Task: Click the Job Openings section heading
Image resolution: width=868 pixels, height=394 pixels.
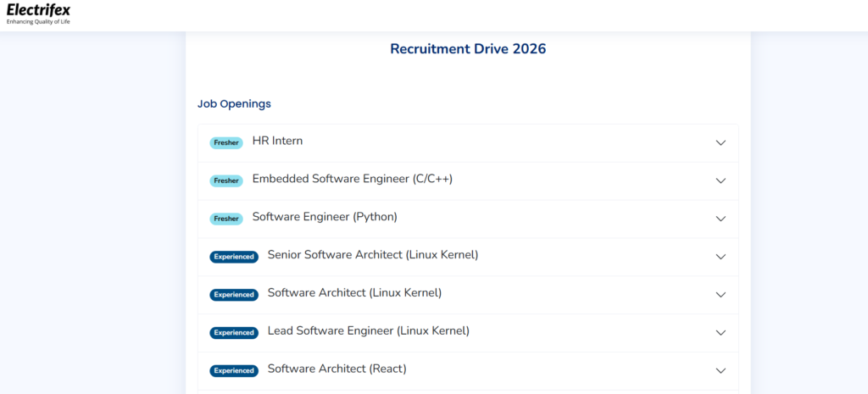Action: (234, 103)
